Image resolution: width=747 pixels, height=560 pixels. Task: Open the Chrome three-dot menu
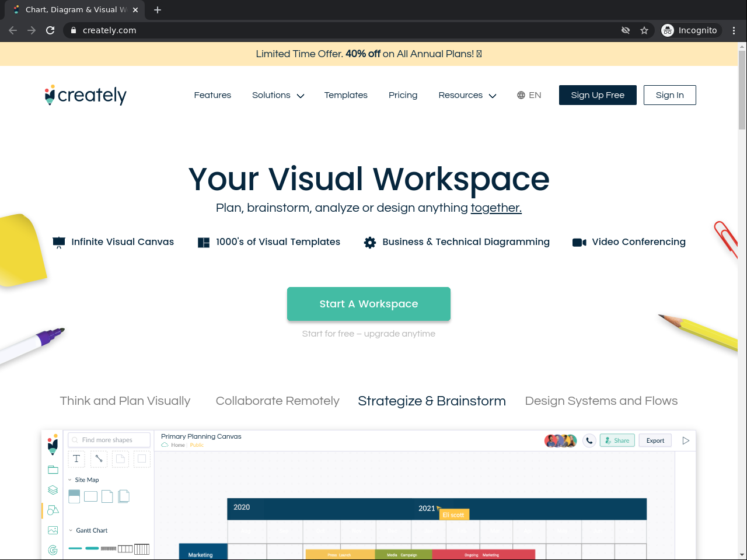(x=734, y=30)
